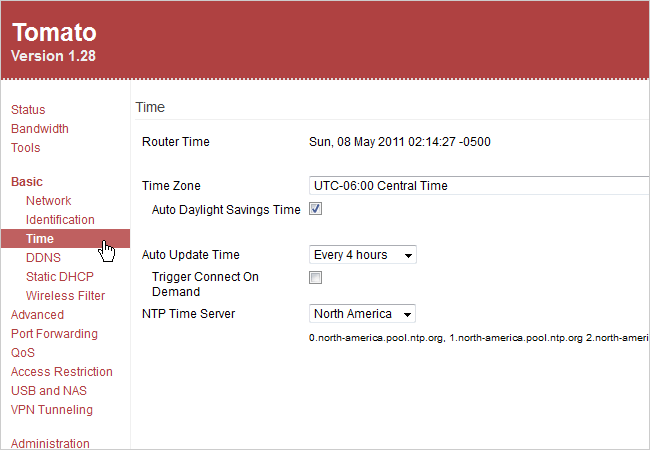Open Access Restriction page

(x=62, y=372)
